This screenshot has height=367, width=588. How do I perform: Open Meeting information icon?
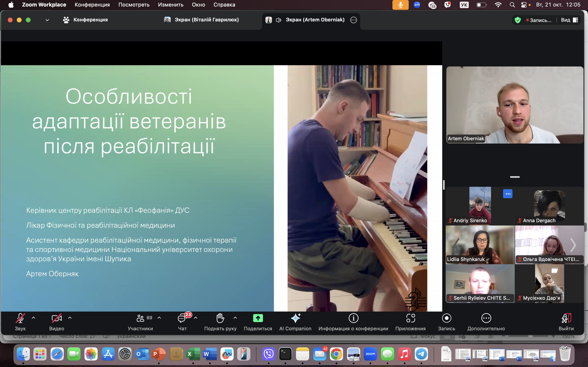click(x=353, y=318)
